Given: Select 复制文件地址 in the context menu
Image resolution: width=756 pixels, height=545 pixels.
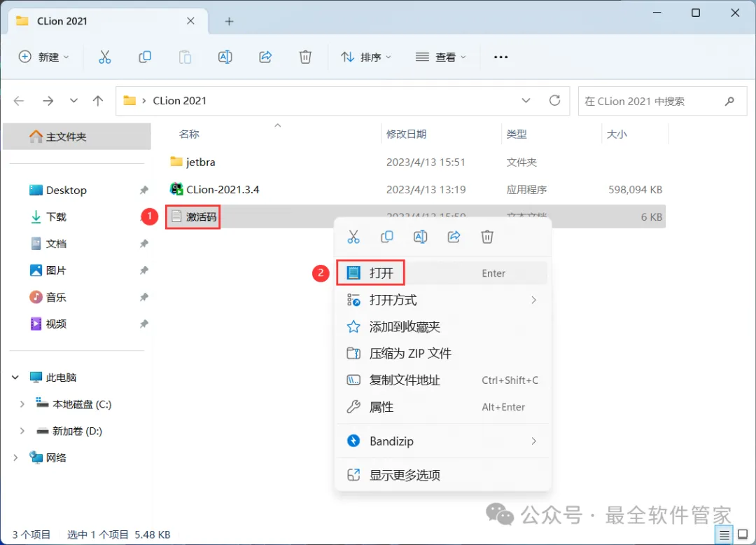Looking at the screenshot, I should (442, 380).
